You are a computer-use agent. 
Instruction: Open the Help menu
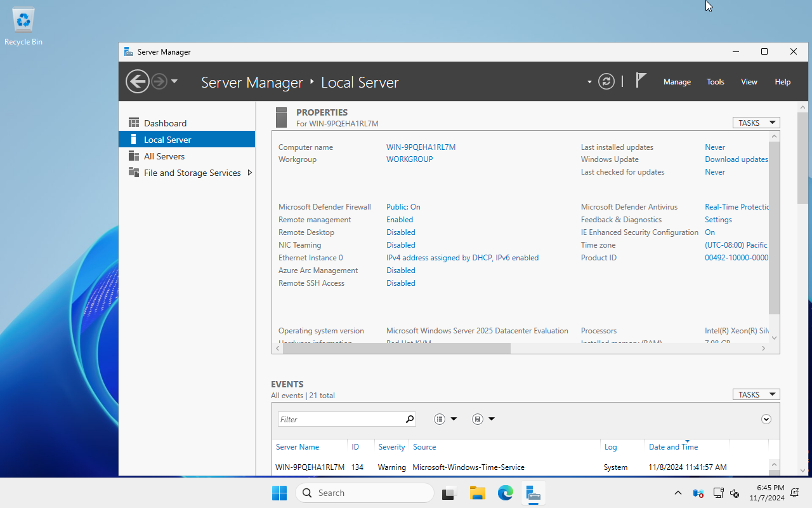(x=783, y=82)
